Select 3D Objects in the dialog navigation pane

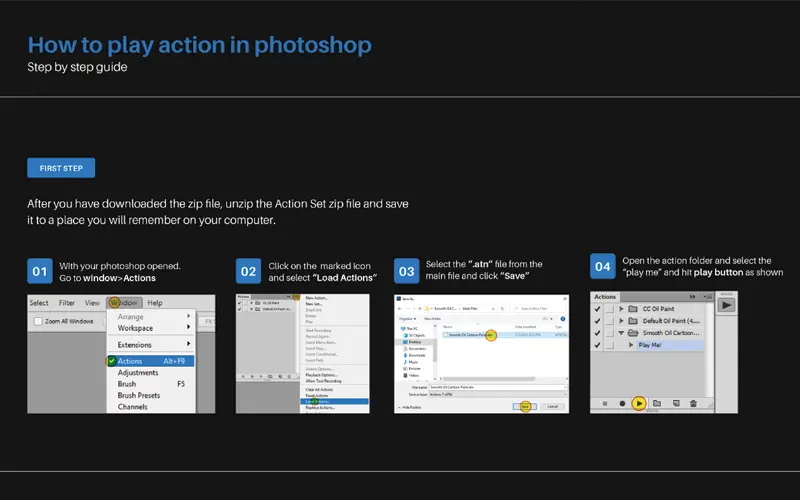(414, 335)
